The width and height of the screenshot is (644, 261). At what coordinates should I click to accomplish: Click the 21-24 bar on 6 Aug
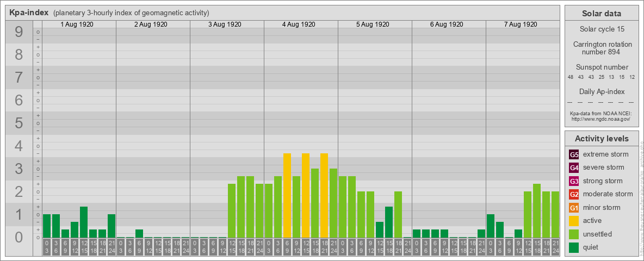pos(481,233)
